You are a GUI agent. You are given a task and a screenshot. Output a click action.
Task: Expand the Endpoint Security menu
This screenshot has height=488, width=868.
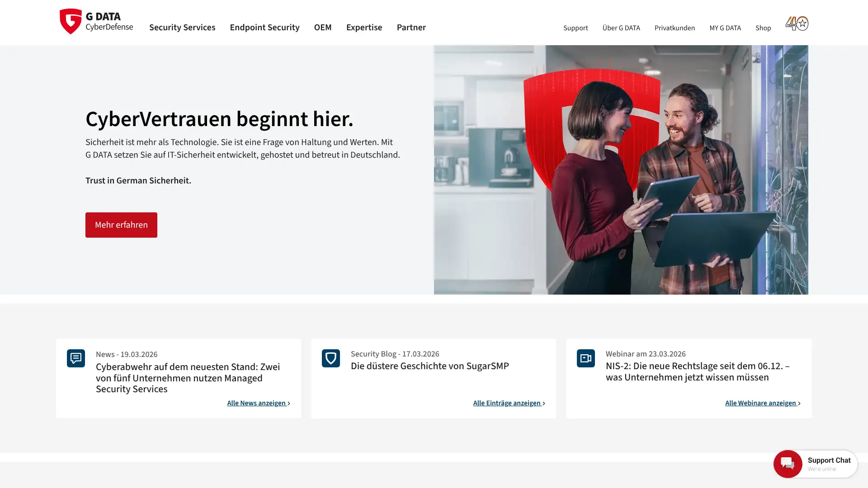pos(264,28)
